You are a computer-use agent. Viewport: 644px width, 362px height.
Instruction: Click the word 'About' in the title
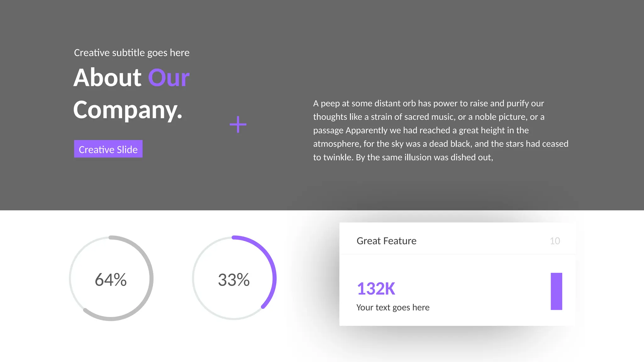coord(108,77)
